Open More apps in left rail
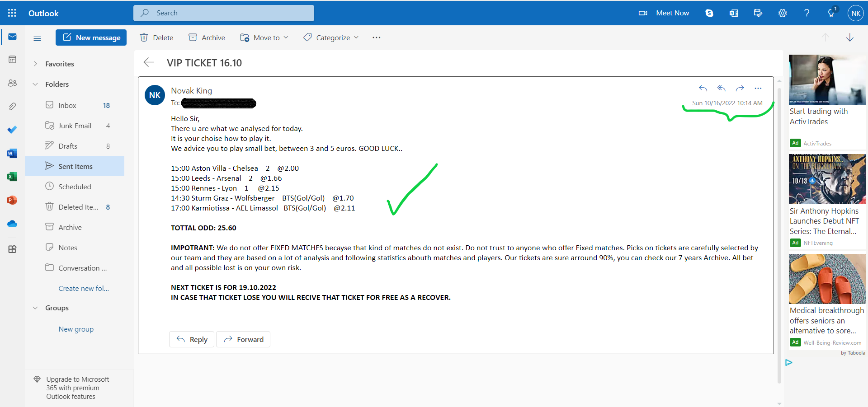Viewport: 868px width, 407px height. click(x=12, y=249)
